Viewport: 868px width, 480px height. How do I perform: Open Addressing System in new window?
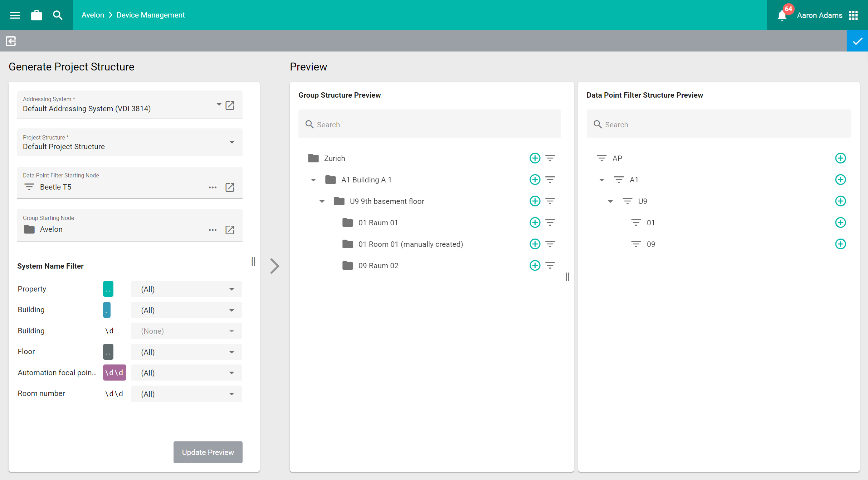pyautogui.click(x=230, y=105)
